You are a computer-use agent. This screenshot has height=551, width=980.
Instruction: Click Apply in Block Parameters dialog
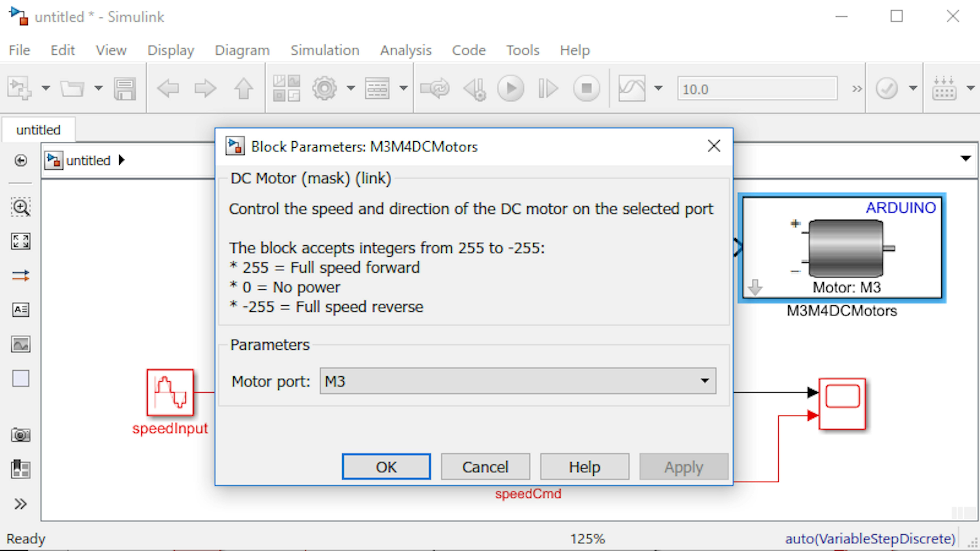click(684, 467)
